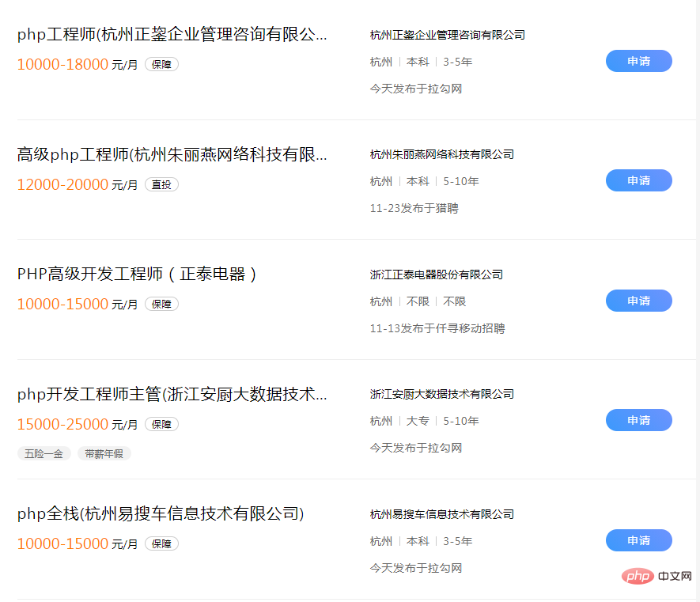Click 11-23发布于猎聘 posting info
The width and height of the screenshot is (700, 602).
(x=414, y=209)
